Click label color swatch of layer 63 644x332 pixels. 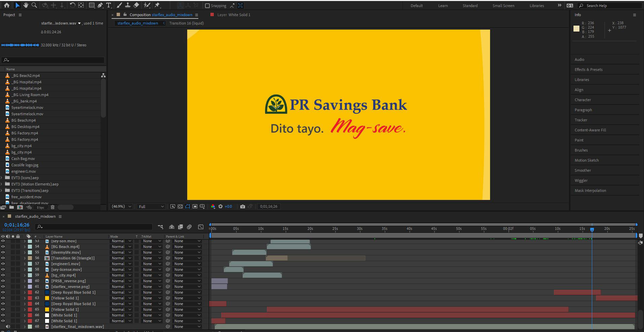[x=30, y=298]
